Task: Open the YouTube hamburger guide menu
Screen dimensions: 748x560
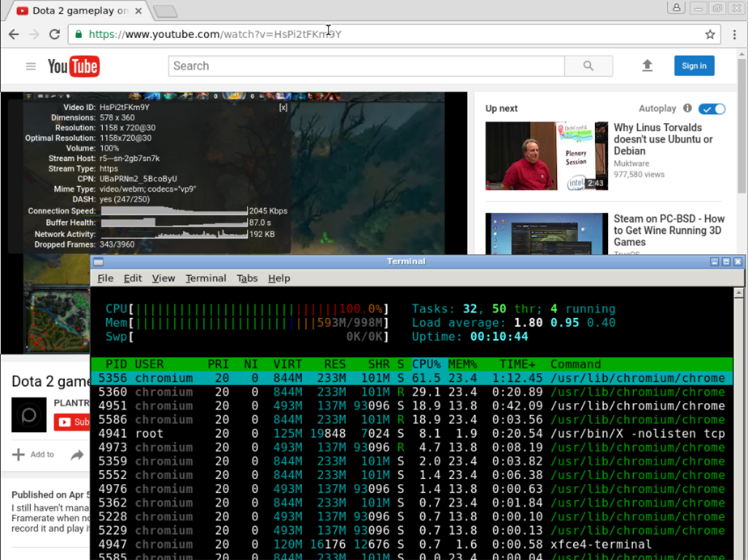Action: point(31,66)
